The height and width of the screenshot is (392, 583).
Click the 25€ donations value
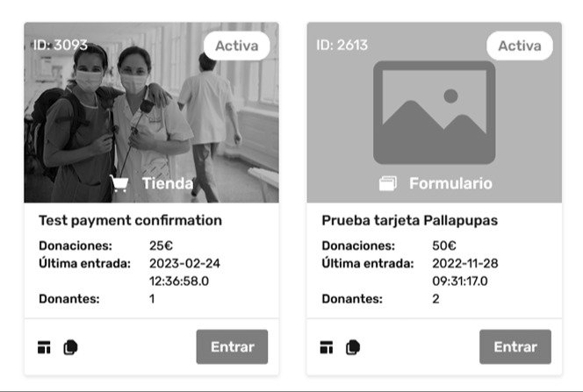click(x=161, y=246)
